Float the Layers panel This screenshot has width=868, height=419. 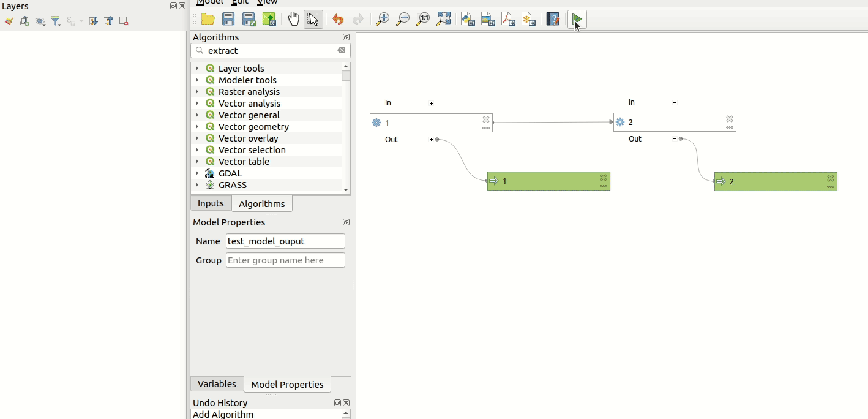click(x=173, y=6)
